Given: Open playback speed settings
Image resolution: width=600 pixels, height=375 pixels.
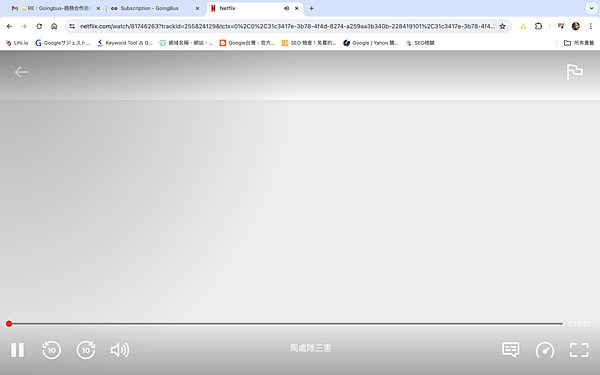Looking at the screenshot, I should point(545,350).
